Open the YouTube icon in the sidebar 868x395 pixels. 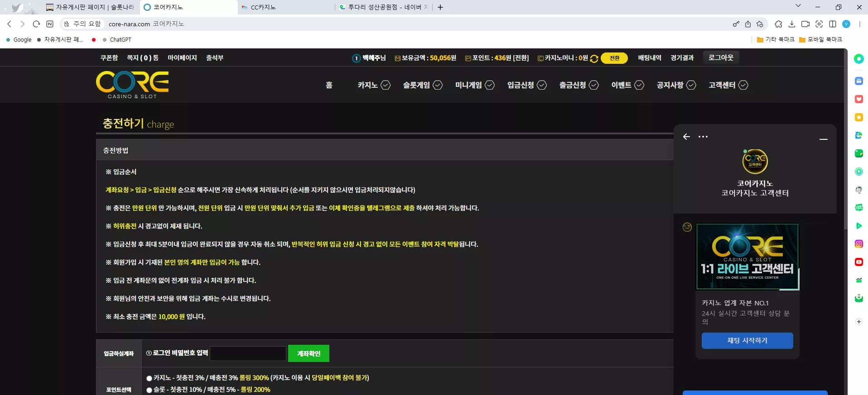859,262
